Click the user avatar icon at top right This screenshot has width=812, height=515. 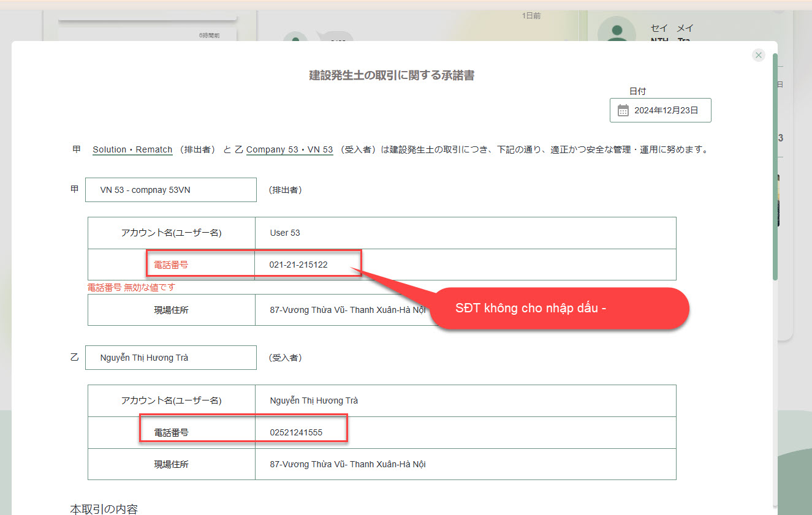point(617,32)
